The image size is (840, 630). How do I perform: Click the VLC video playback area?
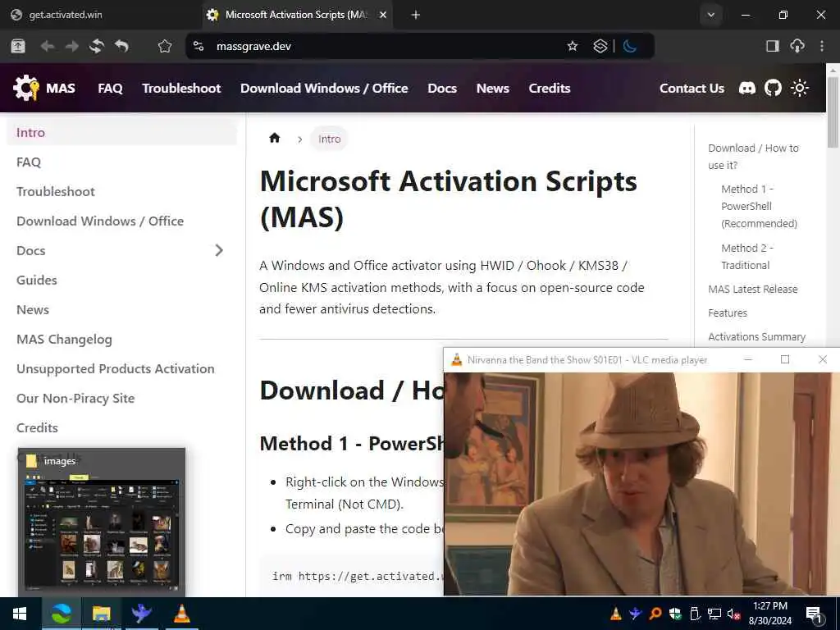(641, 484)
